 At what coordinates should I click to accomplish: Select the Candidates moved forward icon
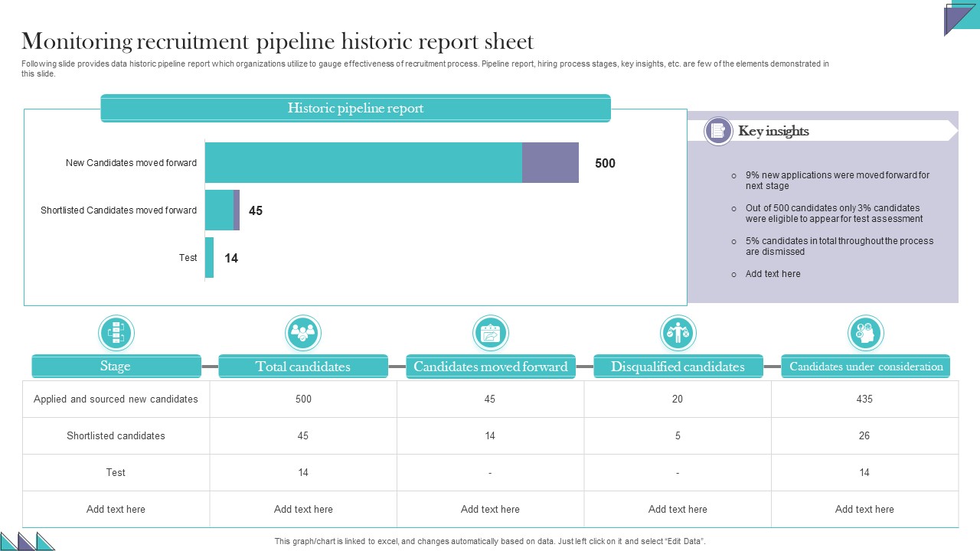pos(490,334)
